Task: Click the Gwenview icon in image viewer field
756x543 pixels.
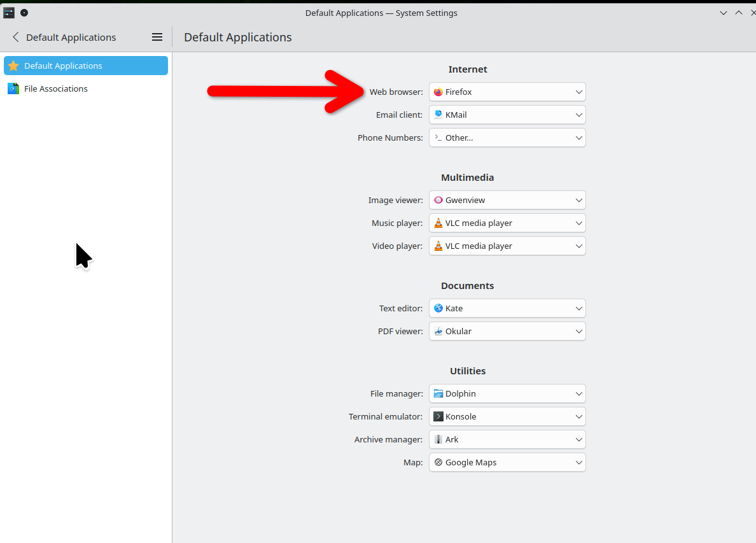Action: point(438,201)
